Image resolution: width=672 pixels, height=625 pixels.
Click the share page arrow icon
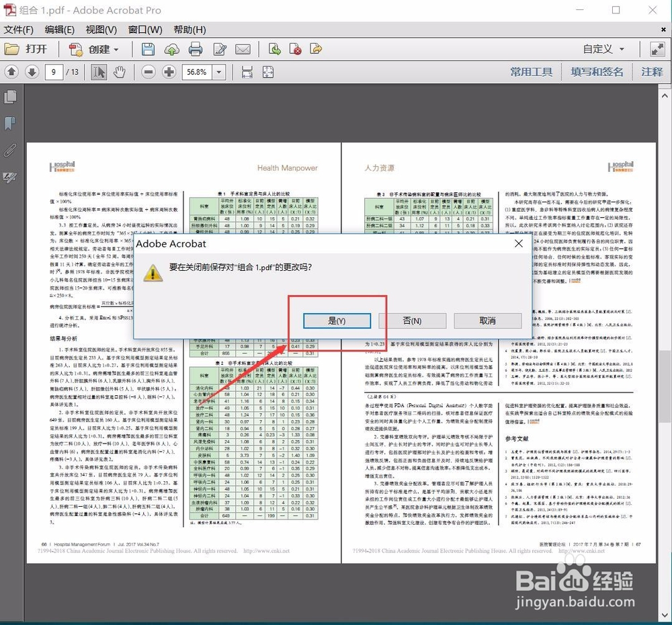pyautogui.click(x=316, y=49)
